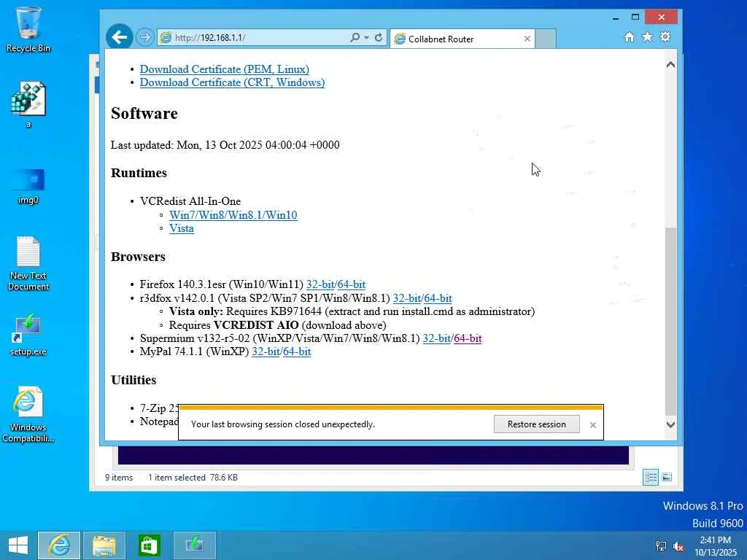747x560 pixels.
Task: Click the page scrollbar up arrow
Action: coord(670,65)
